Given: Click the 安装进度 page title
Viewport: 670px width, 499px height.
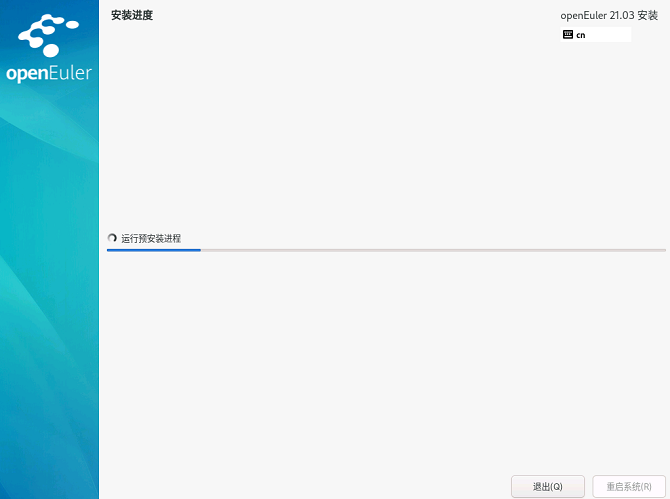Looking at the screenshot, I should (132, 15).
